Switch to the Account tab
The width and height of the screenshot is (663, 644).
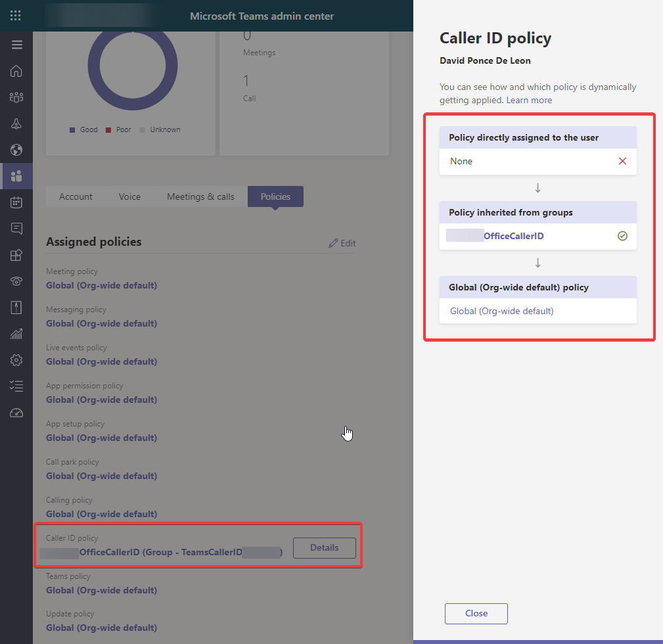pyautogui.click(x=76, y=196)
